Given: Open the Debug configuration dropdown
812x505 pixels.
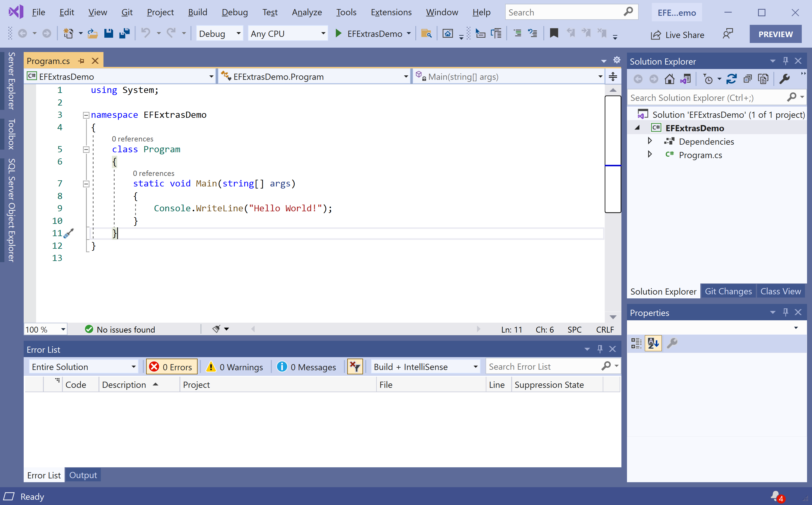Looking at the screenshot, I should (219, 34).
